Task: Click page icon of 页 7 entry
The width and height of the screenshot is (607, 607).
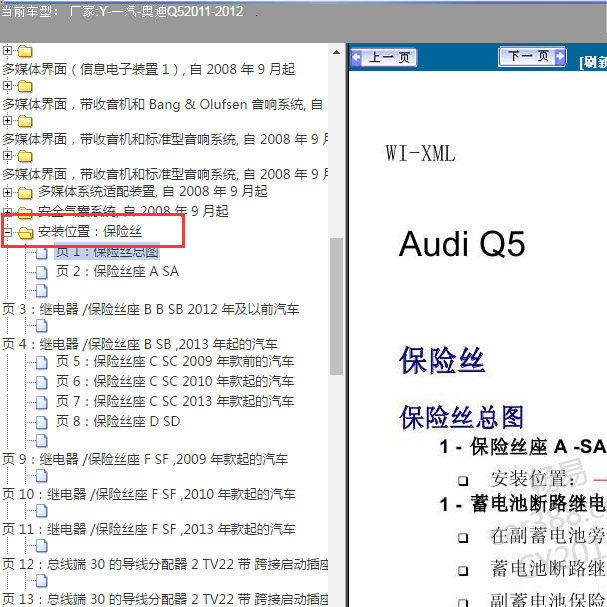Action: point(42,403)
